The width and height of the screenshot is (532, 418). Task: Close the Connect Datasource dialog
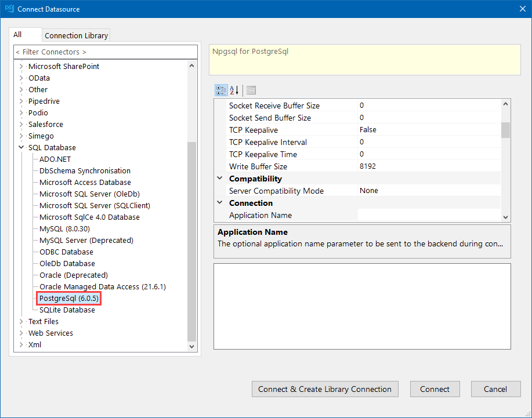523,9
